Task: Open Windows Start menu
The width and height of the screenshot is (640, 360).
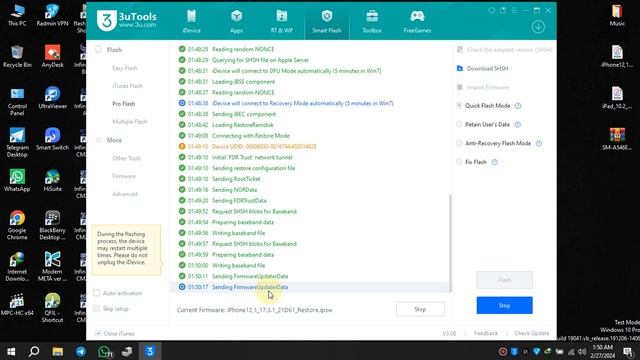Action: point(11,351)
